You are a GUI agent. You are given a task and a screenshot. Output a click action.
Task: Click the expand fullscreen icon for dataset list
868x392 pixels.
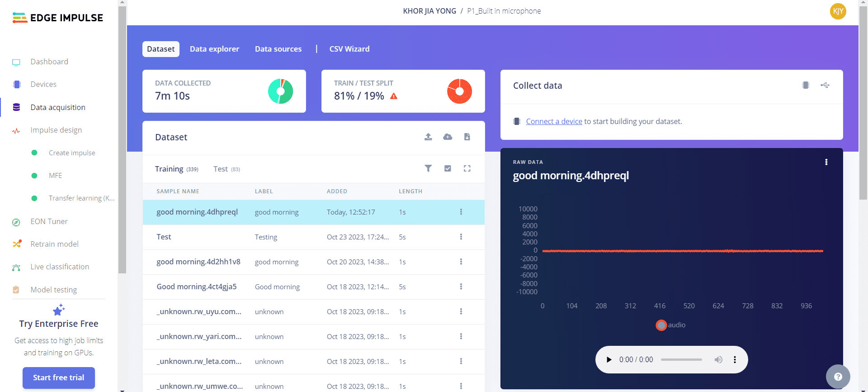click(x=467, y=168)
